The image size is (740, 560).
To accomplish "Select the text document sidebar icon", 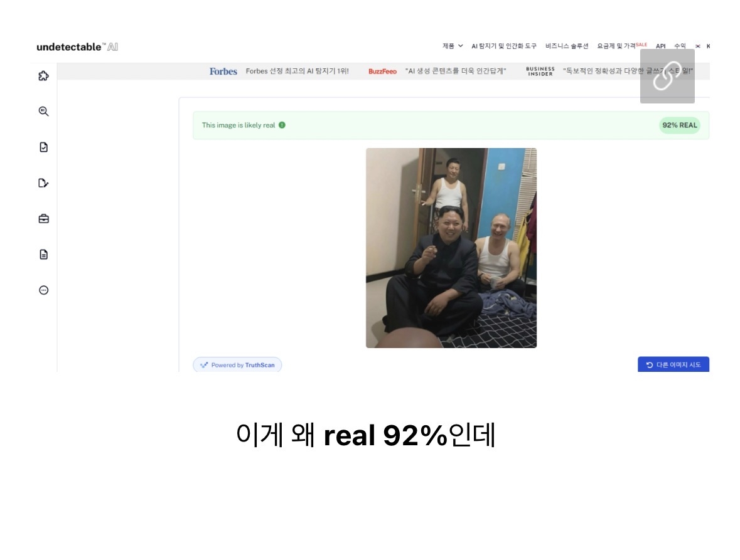I will click(x=43, y=255).
